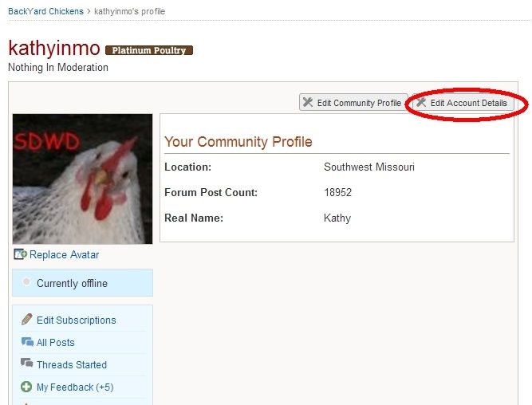The height and width of the screenshot is (405, 532).
Task: Click the Replace Avatar image icon
Action: 21,254
